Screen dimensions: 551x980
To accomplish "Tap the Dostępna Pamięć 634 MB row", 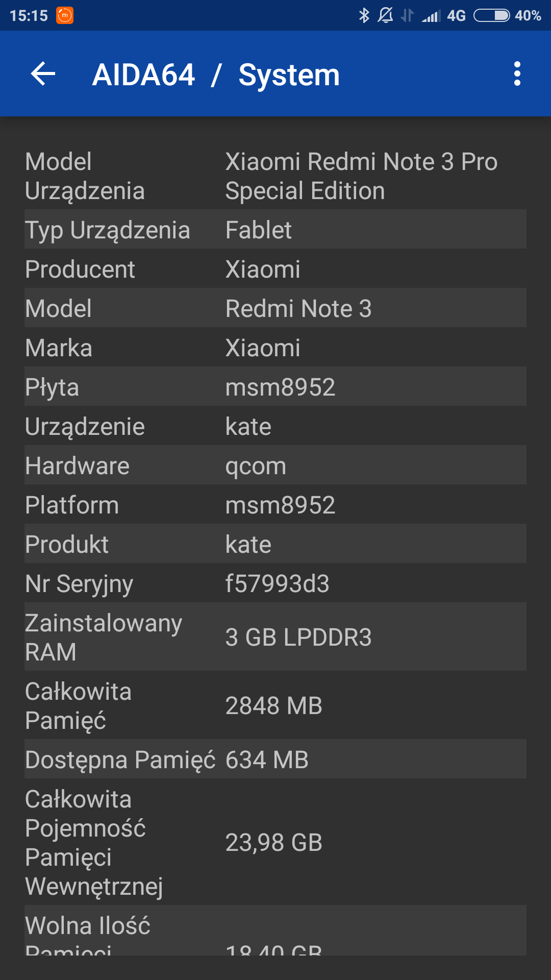I will click(275, 759).
